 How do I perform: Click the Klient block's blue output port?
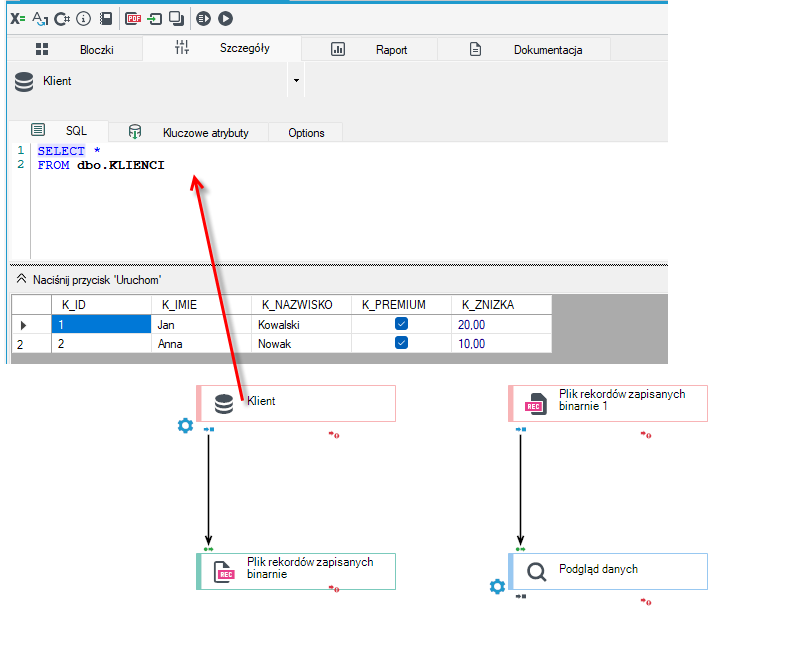tap(209, 429)
